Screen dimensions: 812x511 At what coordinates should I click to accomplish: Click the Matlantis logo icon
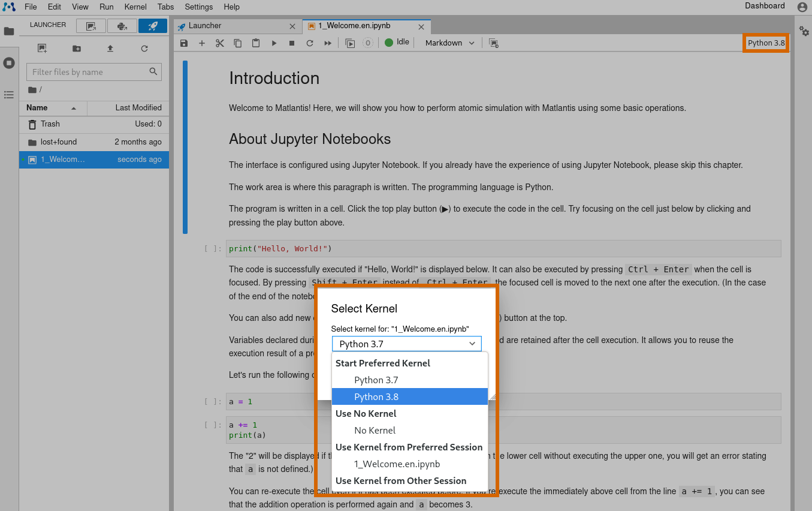click(x=9, y=7)
